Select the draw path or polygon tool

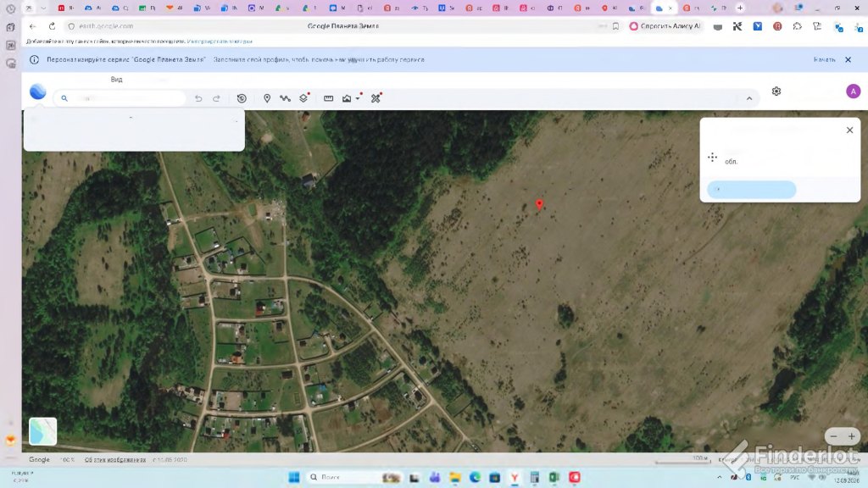coord(285,98)
